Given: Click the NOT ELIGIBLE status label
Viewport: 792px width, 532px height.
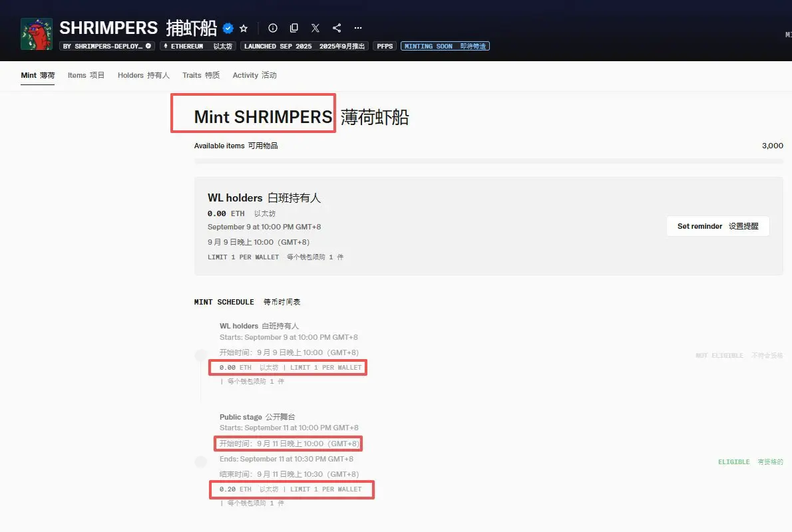Looking at the screenshot, I should [x=719, y=356].
